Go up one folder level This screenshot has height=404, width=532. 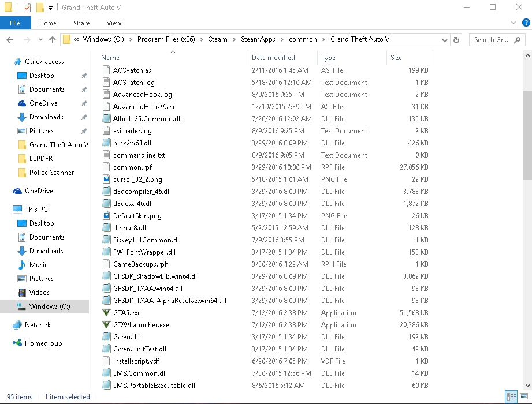tap(52, 40)
